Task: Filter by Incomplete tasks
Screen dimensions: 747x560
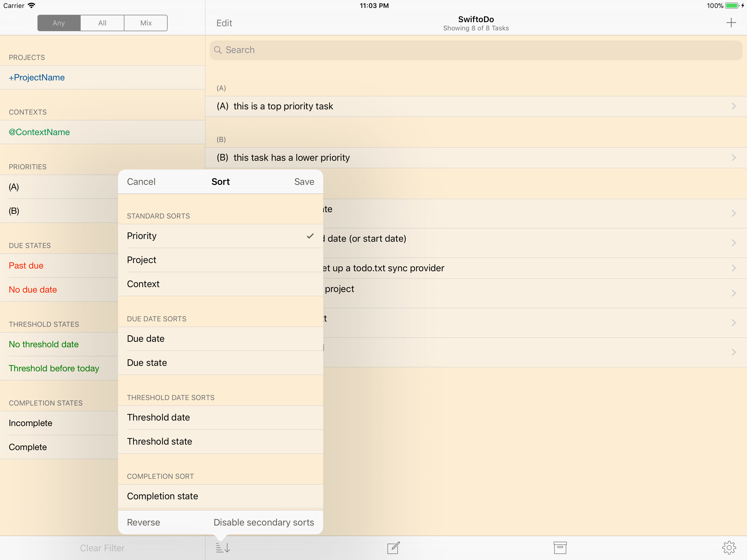Action: [59, 423]
